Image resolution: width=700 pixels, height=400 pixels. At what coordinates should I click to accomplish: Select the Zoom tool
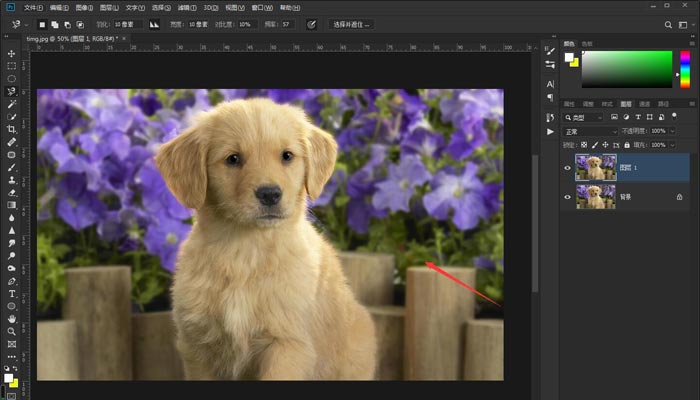pyautogui.click(x=12, y=331)
